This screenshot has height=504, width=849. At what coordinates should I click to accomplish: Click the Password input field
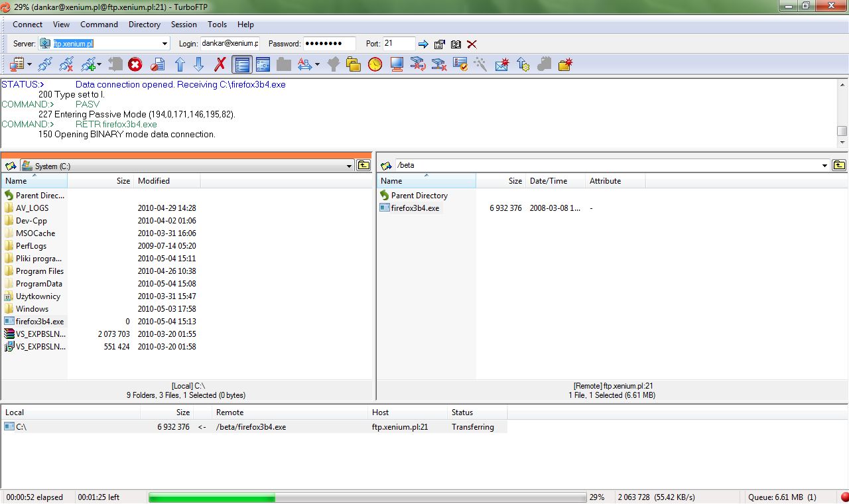(329, 44)
